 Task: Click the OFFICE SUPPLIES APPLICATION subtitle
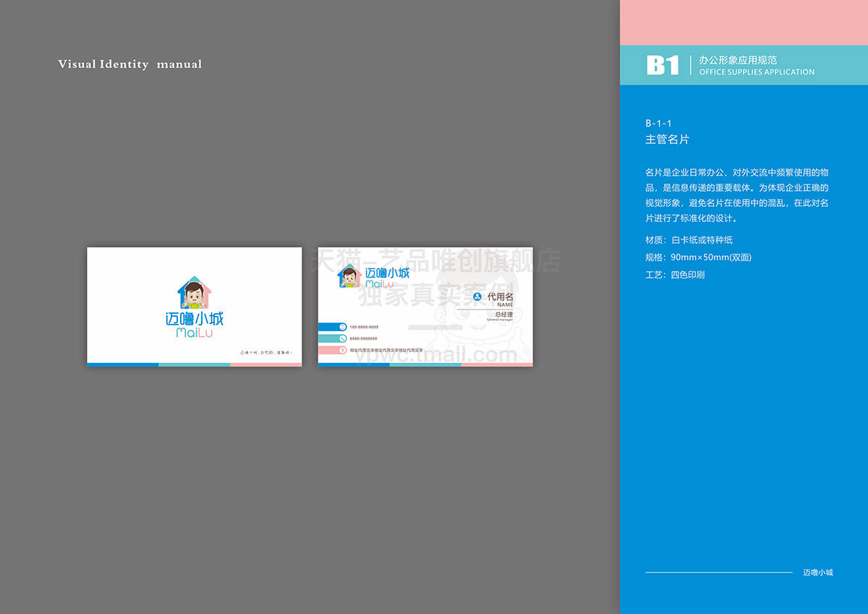pos(757,72)
